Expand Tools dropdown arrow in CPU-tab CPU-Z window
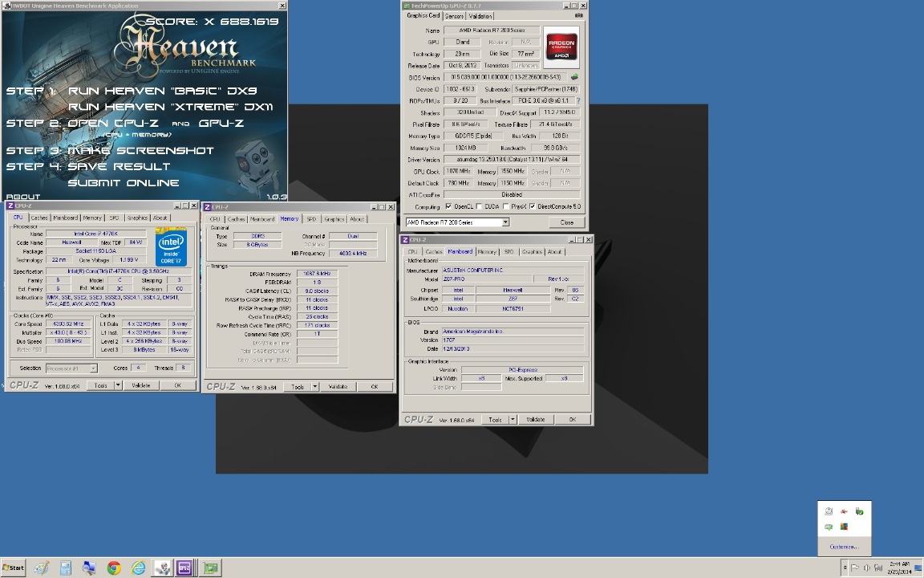This screenshot has width=924, height=578. pyautogui.click(x=118, y=385)
